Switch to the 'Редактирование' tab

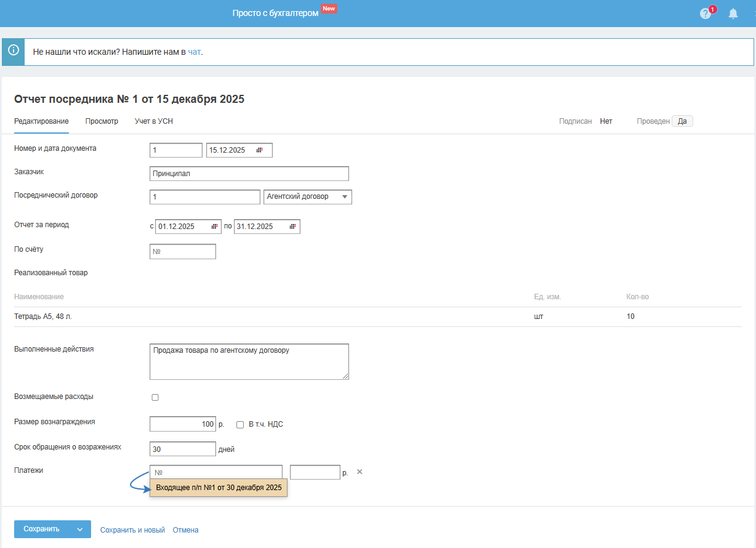[x=41, y=121]
